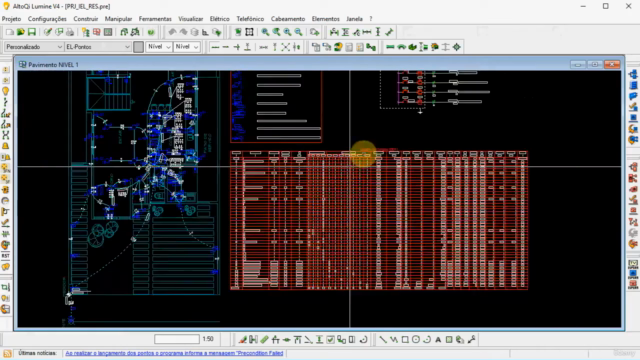Click the lamp icon in left sidebar
Screen dimensions: 640x360
point(6,91)
